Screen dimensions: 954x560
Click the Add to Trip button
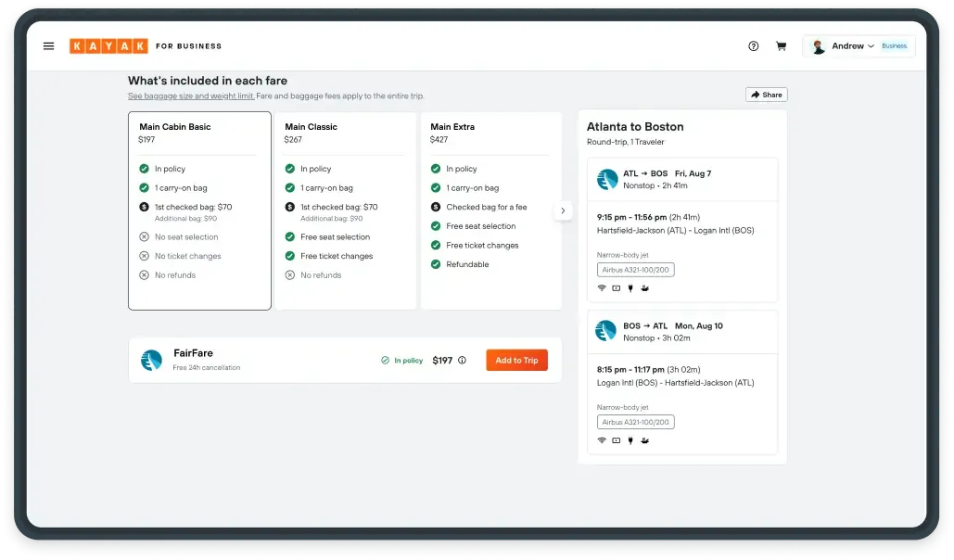click(x=516, y=361)
